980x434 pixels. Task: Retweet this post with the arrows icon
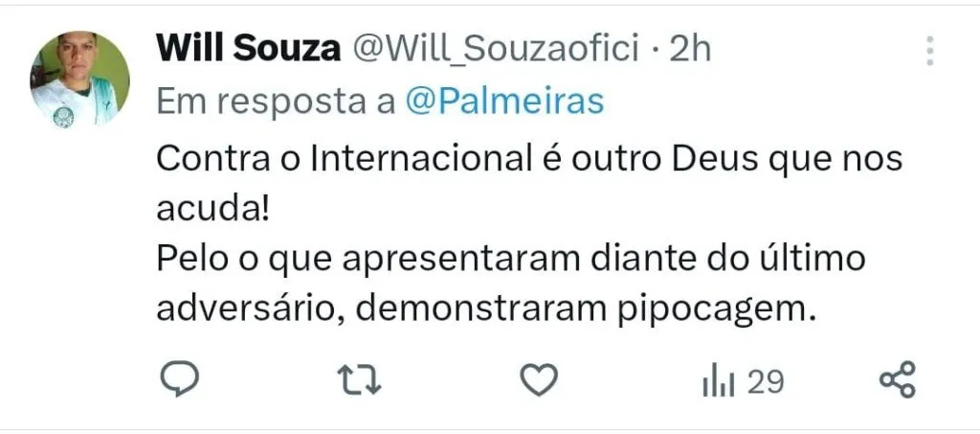tap(360, 379)
